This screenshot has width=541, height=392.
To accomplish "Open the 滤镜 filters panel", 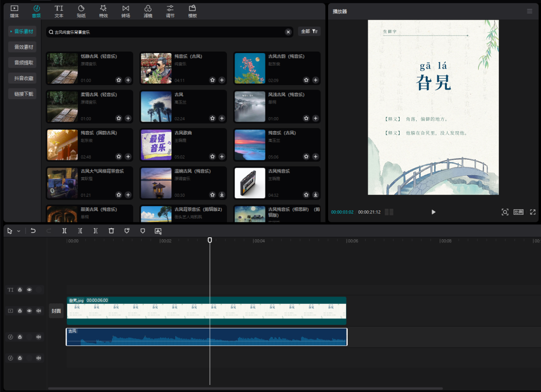I will pos(148,11).
